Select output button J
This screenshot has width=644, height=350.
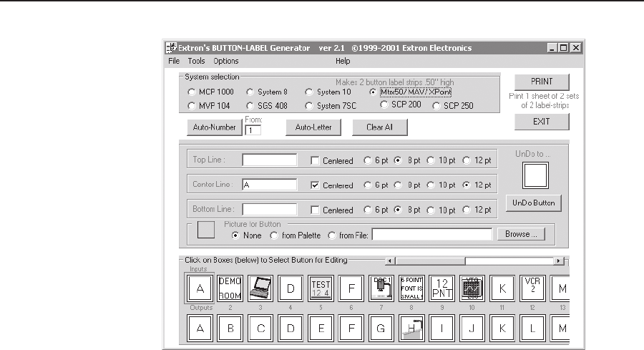click(472, 329)
